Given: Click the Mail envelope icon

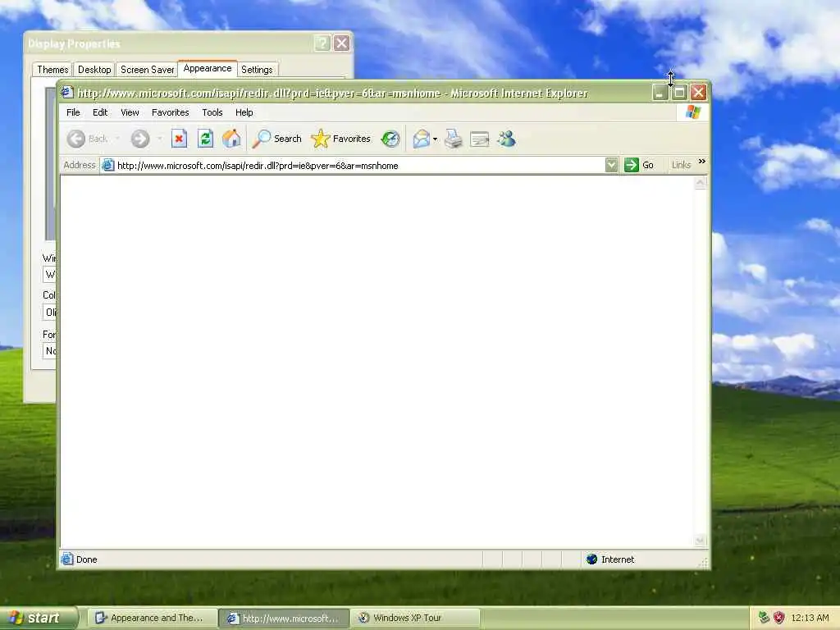Looking at the screenshot, I should point(421,139).
